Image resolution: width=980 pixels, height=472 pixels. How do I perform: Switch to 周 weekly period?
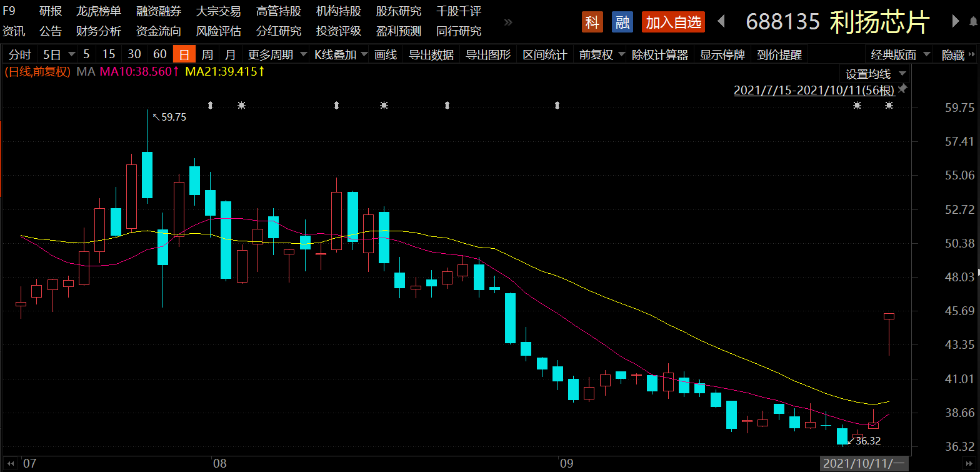tap(207, 54)
